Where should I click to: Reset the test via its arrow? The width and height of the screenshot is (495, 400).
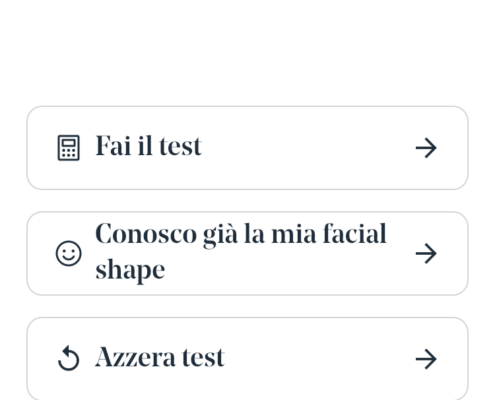(426, 359)
